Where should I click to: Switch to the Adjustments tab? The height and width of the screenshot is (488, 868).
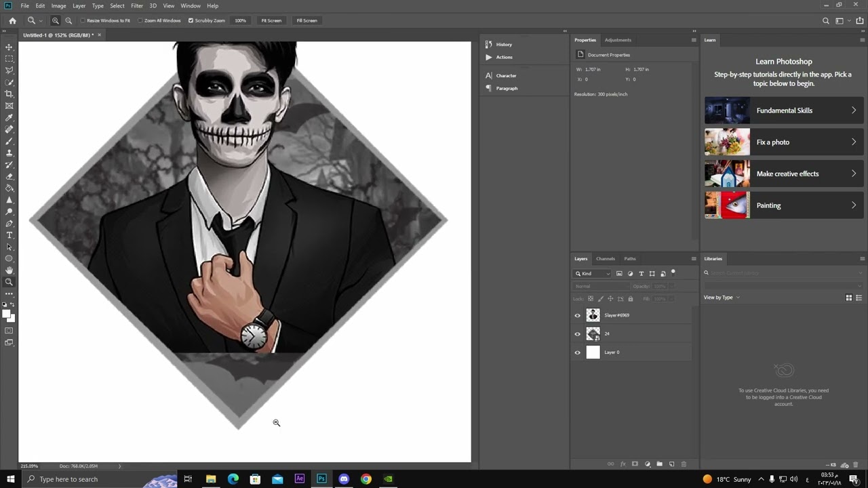pos(618,40)
